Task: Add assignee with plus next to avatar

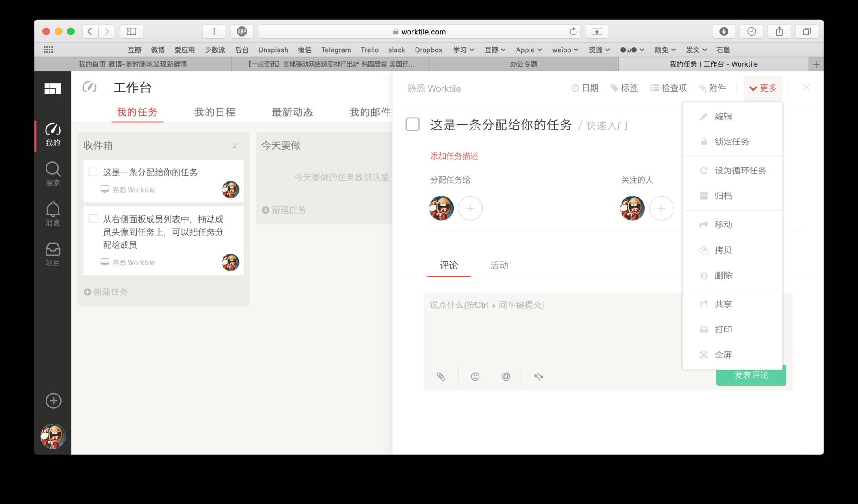Action: click(470, 208)
